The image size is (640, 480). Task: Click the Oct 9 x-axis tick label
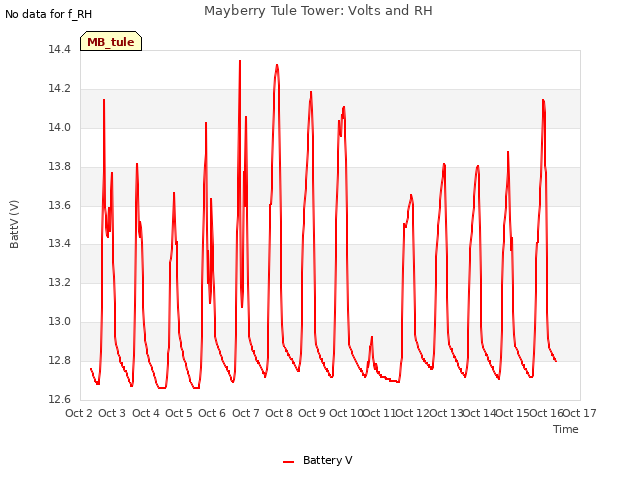click(x=312, y=413)
